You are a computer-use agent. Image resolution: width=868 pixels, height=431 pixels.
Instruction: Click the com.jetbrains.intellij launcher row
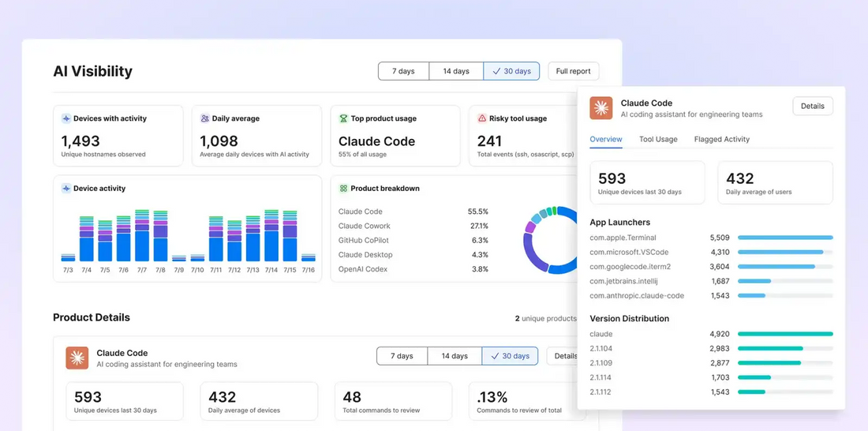pyautogui.click(x=711, y=281)
